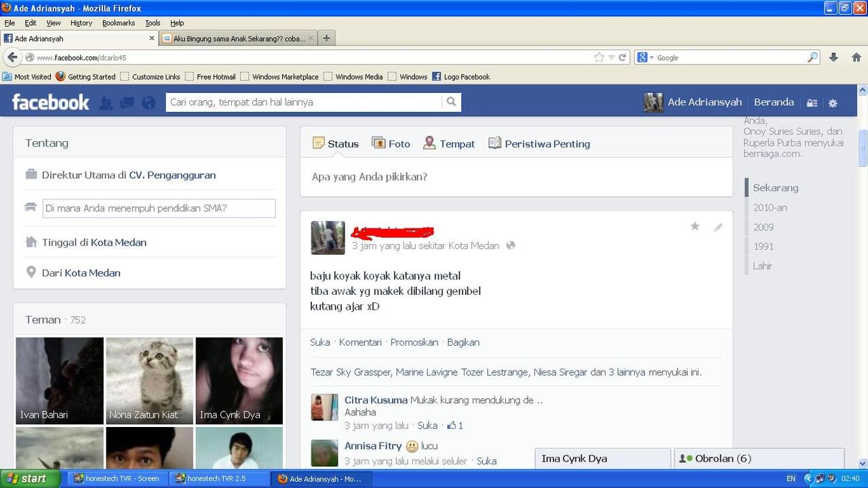The width and height of the screenshot is (868, 488).
Task: Click Promosikan under the post
Action: [414, 342]
